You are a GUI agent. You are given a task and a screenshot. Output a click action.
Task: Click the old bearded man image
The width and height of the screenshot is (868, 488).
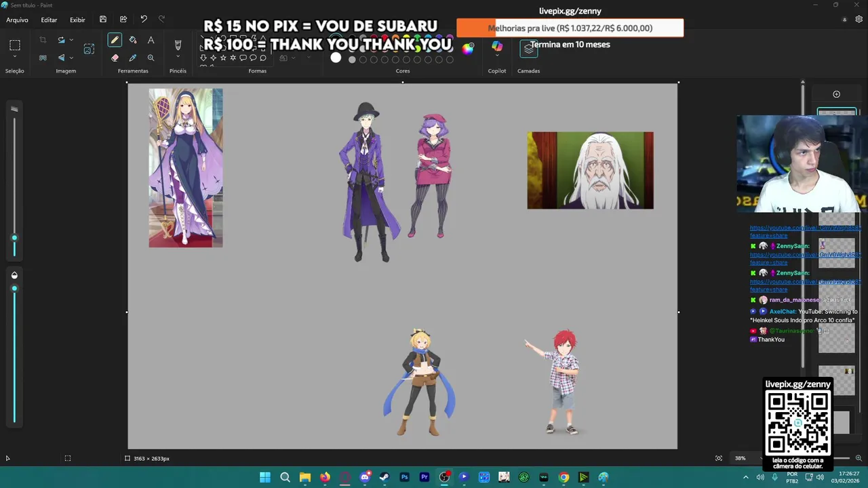[x=590, y=170]
